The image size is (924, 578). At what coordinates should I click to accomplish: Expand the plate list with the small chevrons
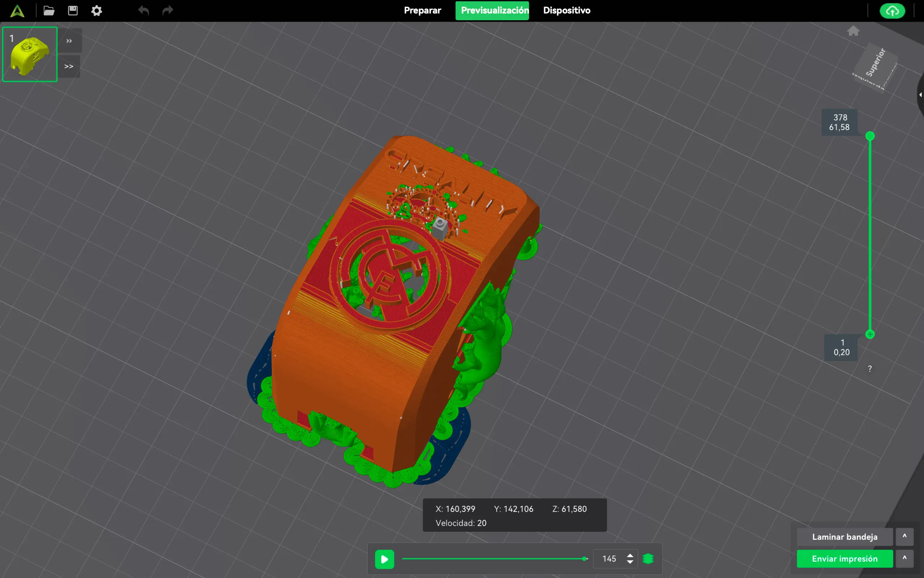[69, 40]
